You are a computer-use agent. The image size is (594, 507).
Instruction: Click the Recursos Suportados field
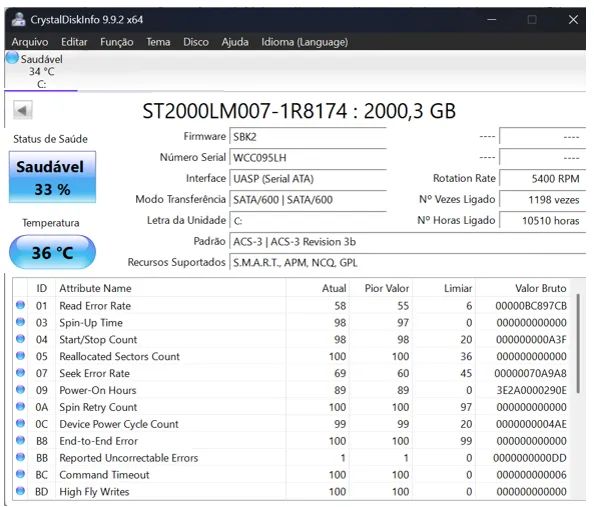[408, 263]
